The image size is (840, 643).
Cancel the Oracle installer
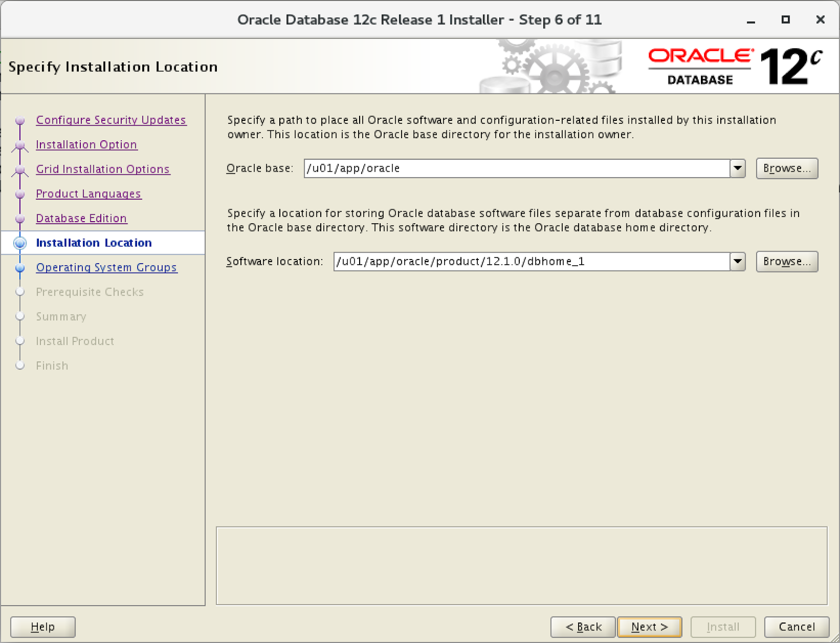797,627
